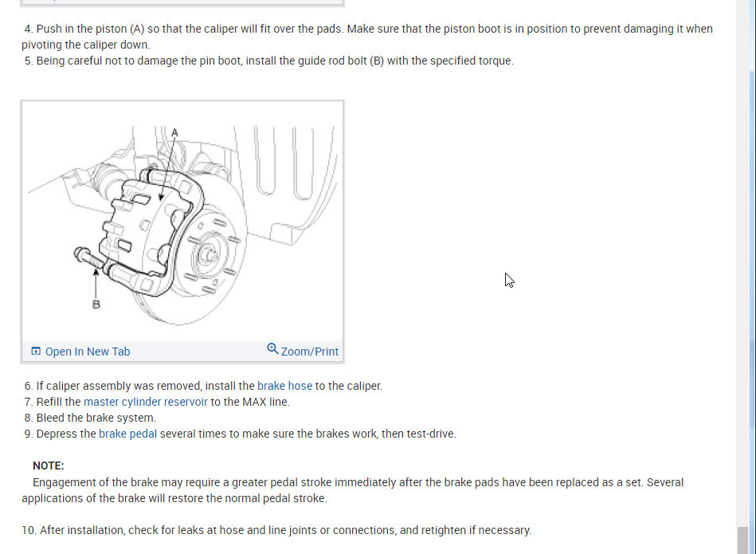Click label B in the caliper diagram
The height and width of the screenshot is (554, 756).
[x=96, y=305]
